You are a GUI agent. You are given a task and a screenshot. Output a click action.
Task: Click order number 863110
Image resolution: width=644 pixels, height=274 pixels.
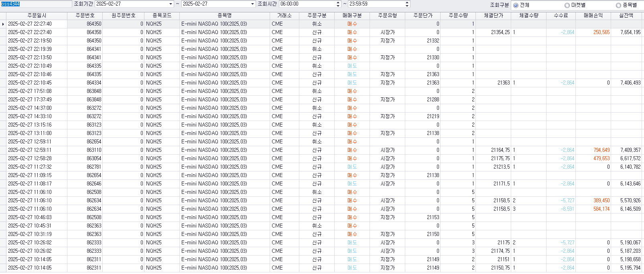click(94, 150)
